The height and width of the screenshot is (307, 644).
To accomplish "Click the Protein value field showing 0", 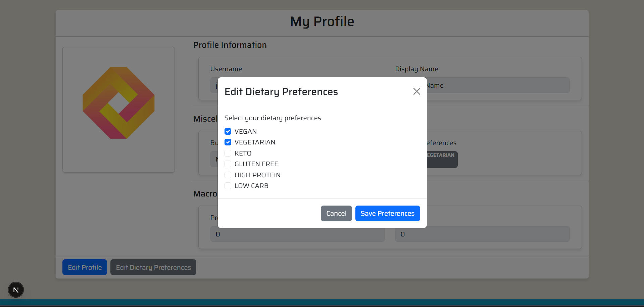I will tap(297, 234).
